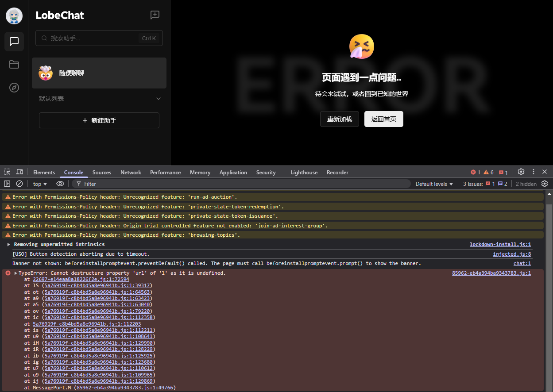Open the chat section in sidebar

point(14,42)
